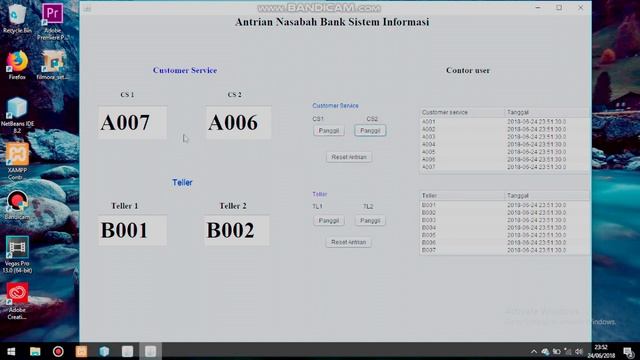Click Panggil button under TL2
640x360 pixels.
[370, 220]
